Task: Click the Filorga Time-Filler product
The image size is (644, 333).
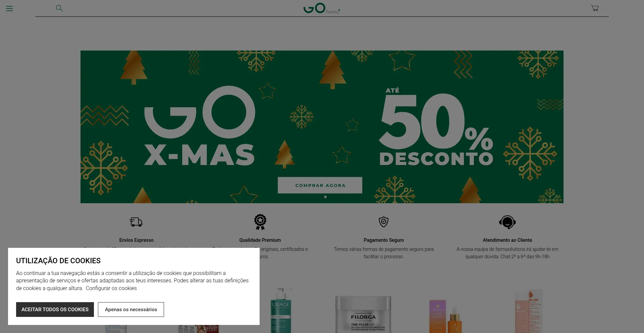Action: (363, 312)
